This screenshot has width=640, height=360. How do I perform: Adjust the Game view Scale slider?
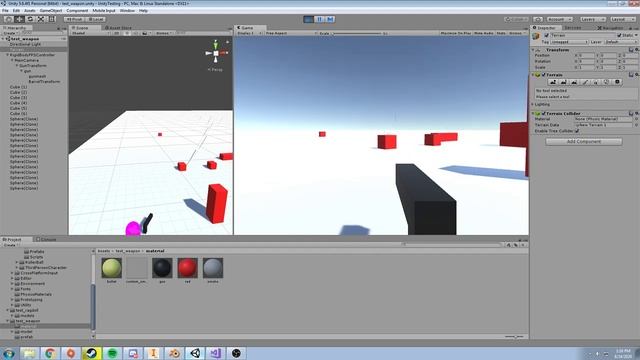(x=358, y=33)
